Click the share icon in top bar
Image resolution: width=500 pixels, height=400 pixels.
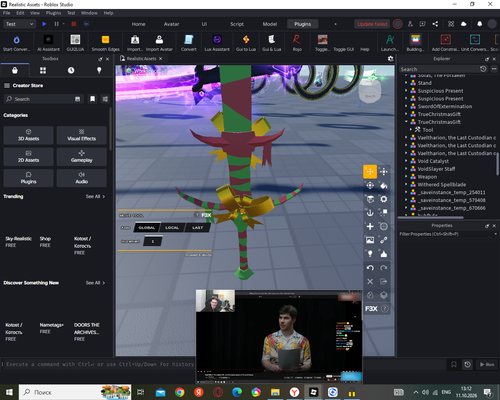point(435,24)
